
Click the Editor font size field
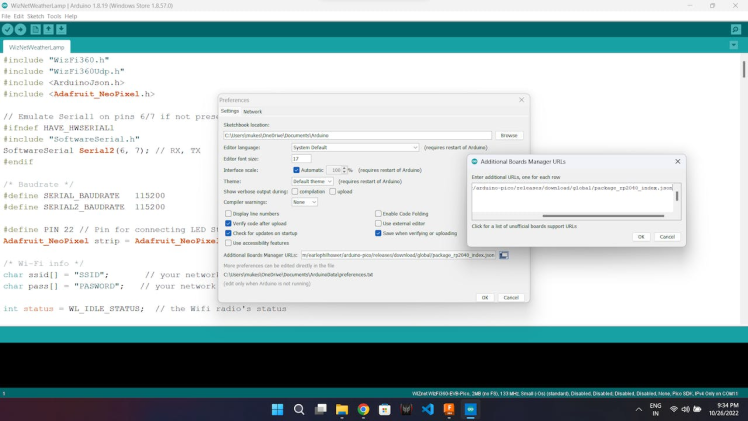tap(301, 158)
